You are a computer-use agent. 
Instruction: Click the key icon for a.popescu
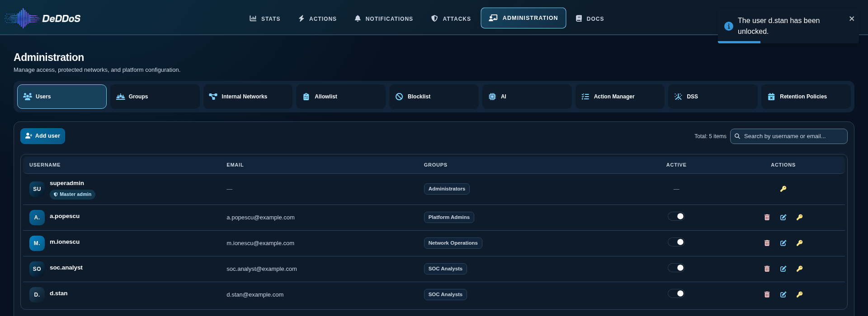coord(799,218)
